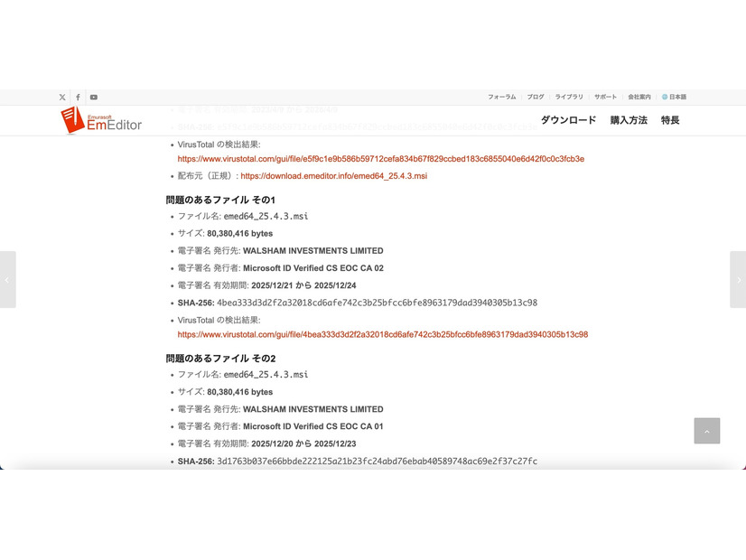
Task: Click the right chevron on the page edge
Action: [739, 280]
